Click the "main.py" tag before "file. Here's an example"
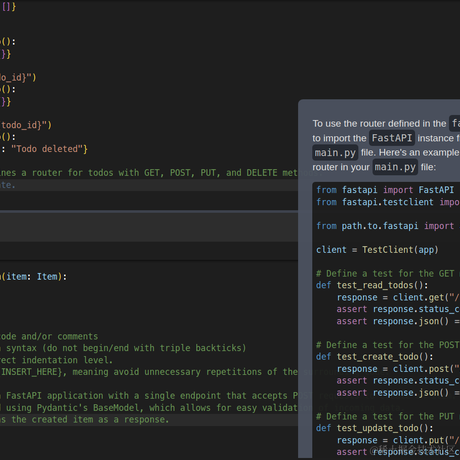The width and height of the screenshot is (460, 460). [335, 153]
